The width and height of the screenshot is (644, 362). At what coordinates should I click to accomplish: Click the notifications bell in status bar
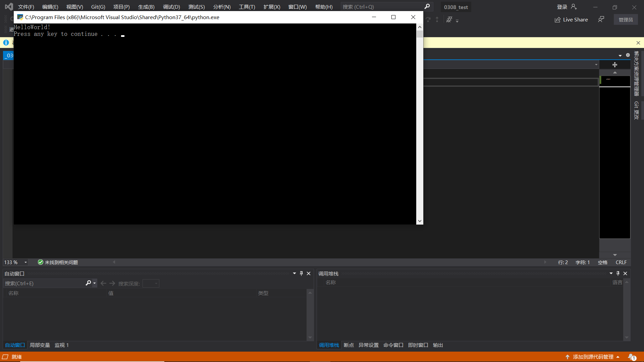[631, 357]
